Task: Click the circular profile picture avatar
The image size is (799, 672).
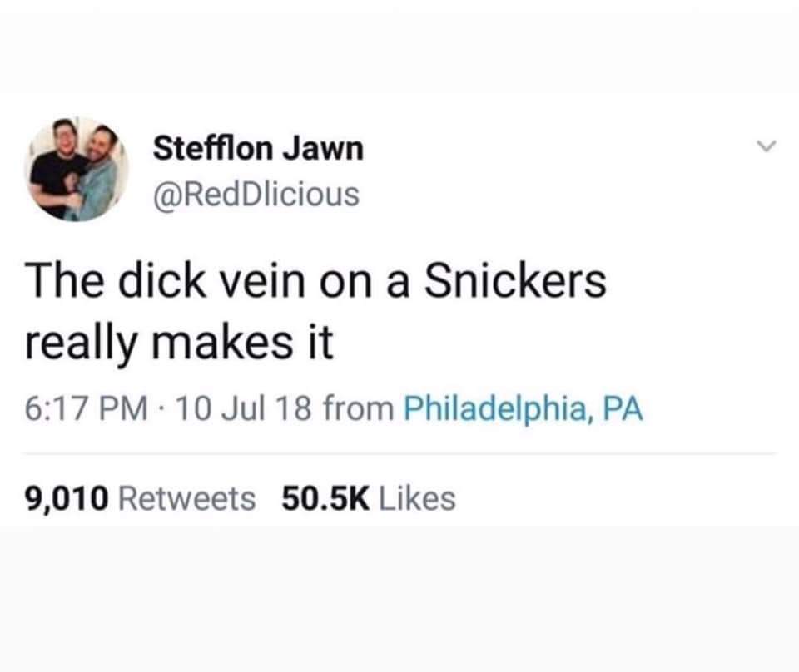Action: point(77,169)
